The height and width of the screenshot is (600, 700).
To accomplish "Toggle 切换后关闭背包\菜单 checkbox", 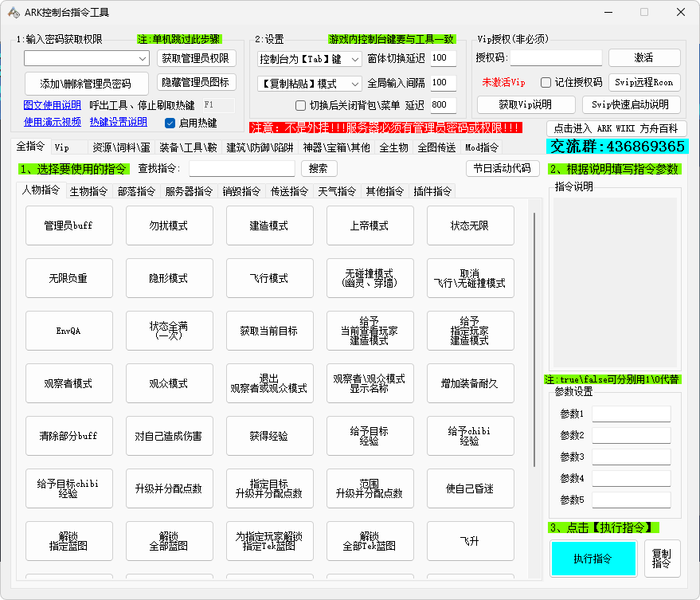I will click(300, 105).
